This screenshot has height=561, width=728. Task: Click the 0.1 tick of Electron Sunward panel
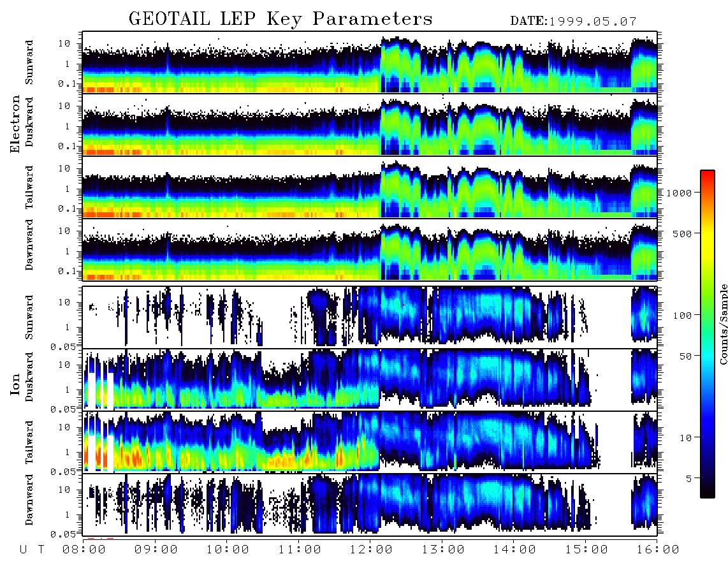coord(67,84)
